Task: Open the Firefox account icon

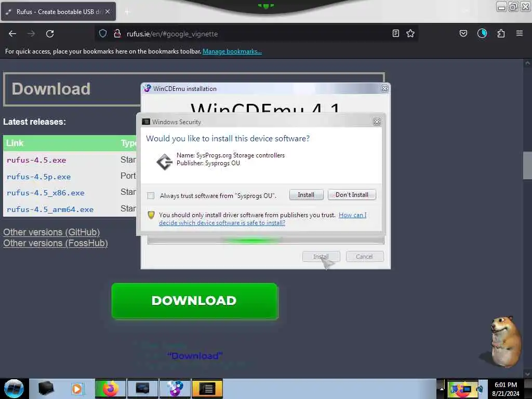Action: tap(482, 33)
